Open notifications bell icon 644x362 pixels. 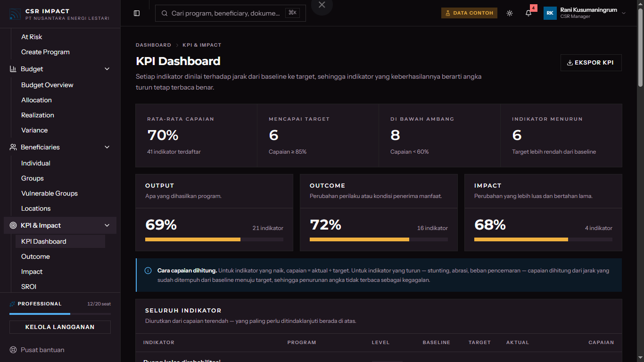pos(528,13)
